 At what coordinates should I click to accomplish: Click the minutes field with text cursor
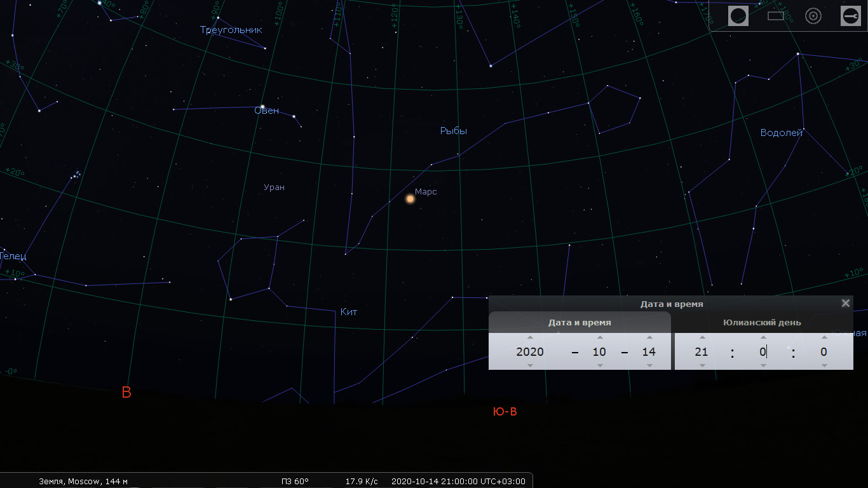coord(763,351)
